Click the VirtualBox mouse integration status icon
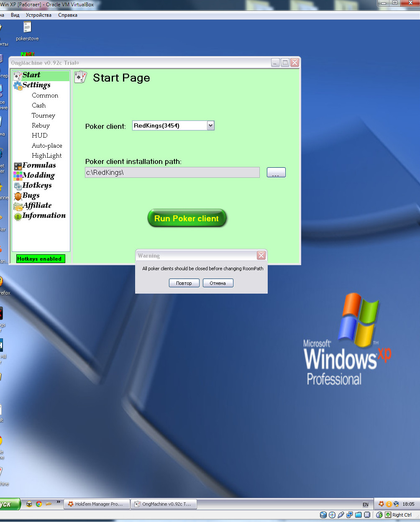The image size is (420, 522). click(x=379, y=515)
